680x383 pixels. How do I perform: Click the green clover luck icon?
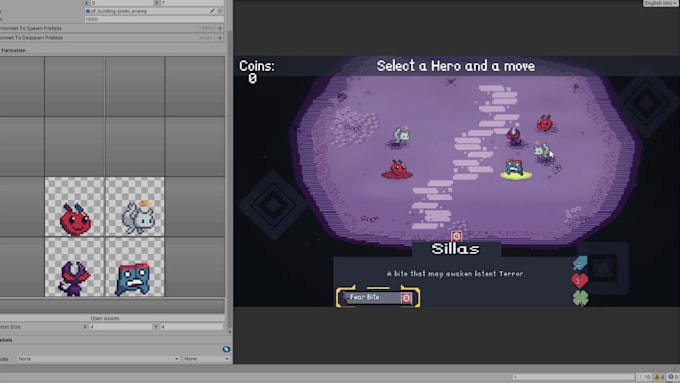click(x=580, y=298)
